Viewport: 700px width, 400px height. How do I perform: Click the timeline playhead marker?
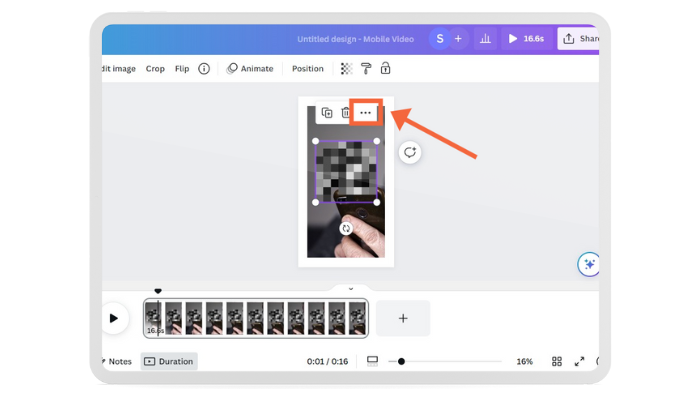click(158, 291)
